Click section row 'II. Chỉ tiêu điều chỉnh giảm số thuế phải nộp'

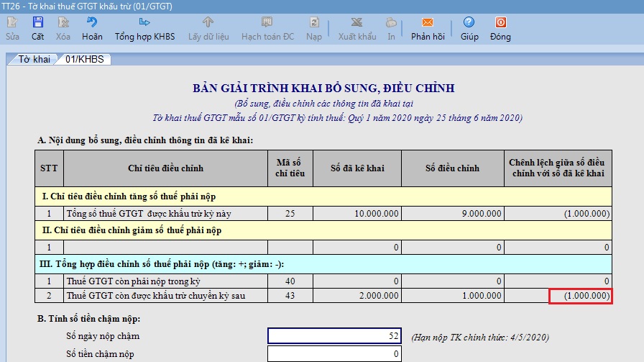coord(323,230)
